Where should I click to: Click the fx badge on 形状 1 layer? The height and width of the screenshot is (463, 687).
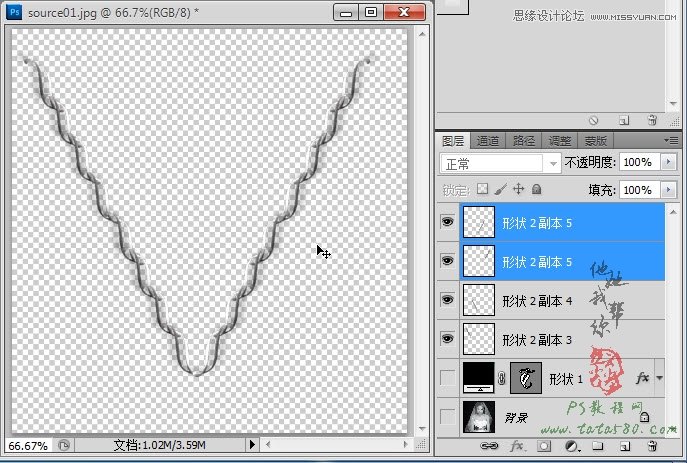coord(642,378)
